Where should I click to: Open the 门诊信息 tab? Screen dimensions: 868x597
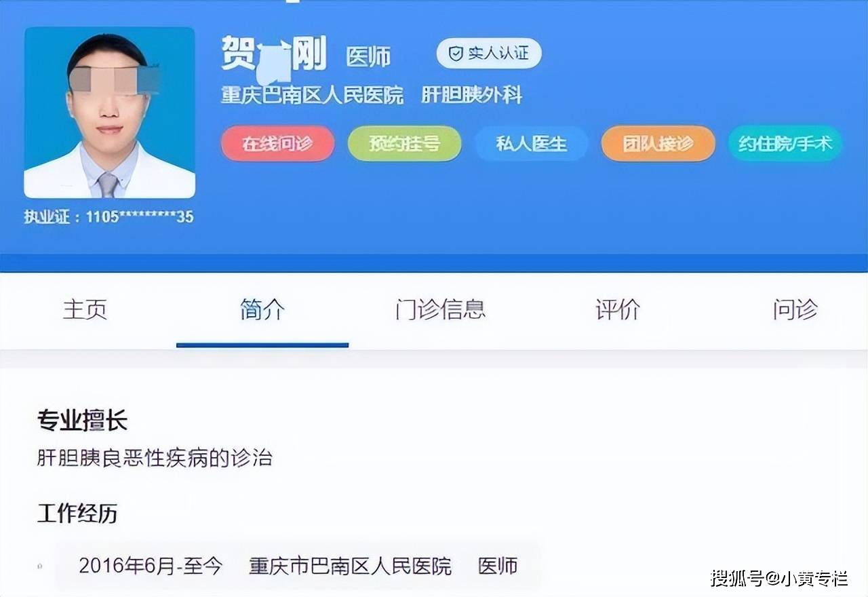440,309
